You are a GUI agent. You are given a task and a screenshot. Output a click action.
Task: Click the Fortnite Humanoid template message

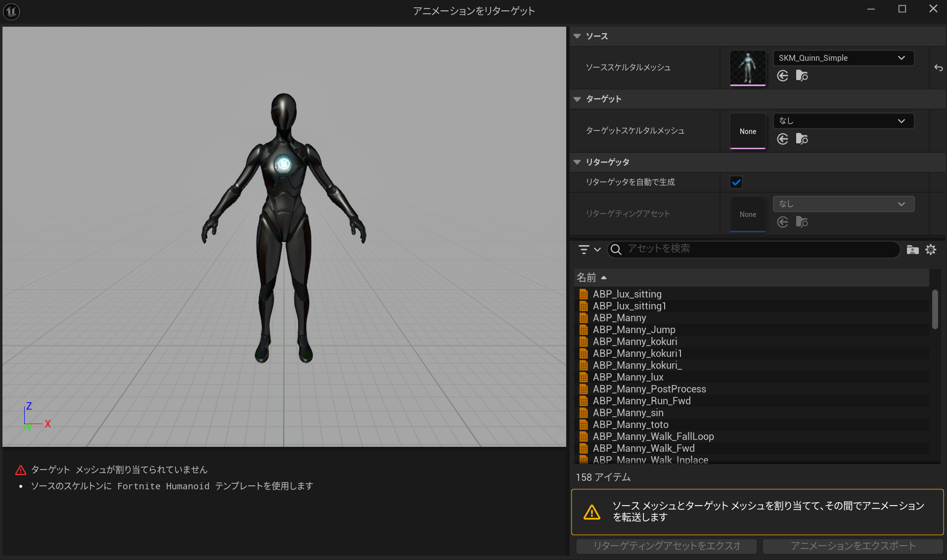coord(172,486)
